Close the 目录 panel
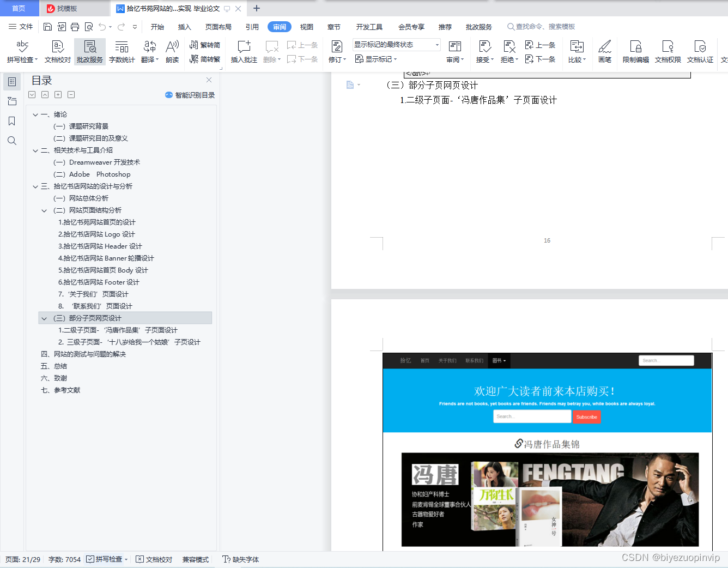 coord(209,80)
